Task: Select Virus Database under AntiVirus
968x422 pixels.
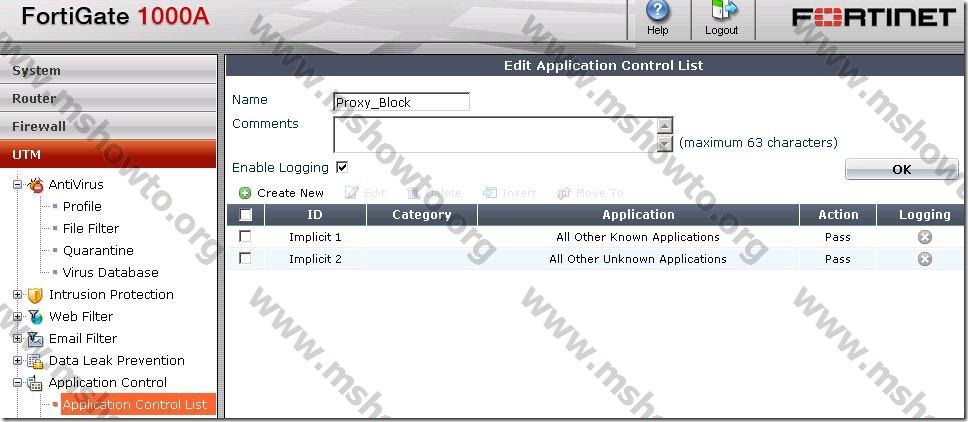Action: point(111,273)
